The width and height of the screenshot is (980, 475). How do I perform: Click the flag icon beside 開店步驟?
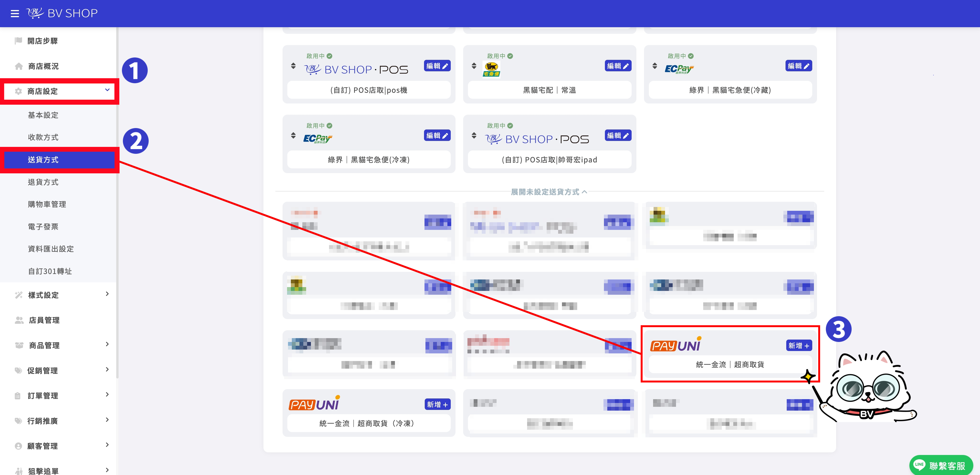[18, 41]
